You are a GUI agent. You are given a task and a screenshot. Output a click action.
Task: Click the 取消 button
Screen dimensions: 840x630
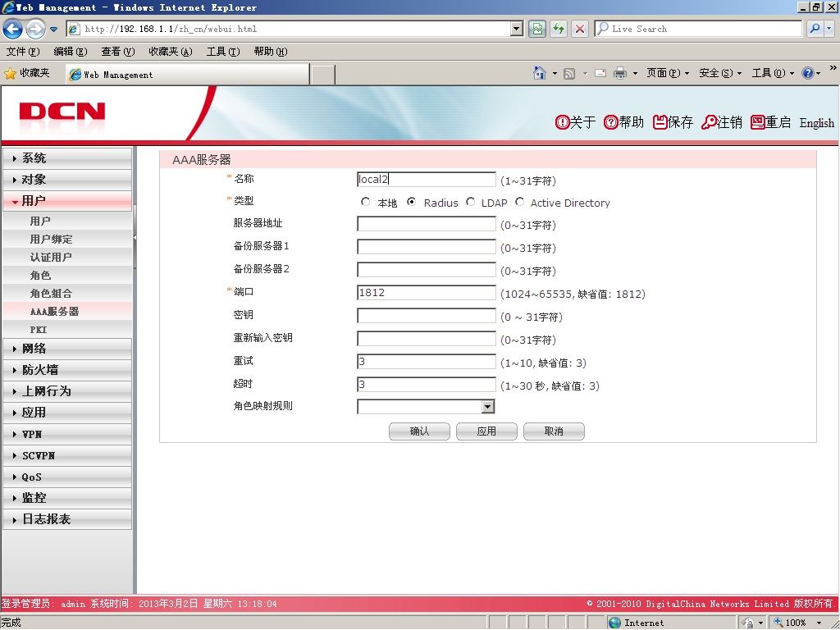(x=554, y=431)
